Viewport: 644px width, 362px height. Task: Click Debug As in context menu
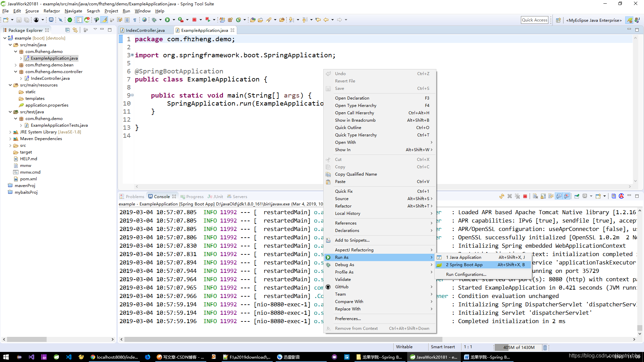[x=380, y=265]
